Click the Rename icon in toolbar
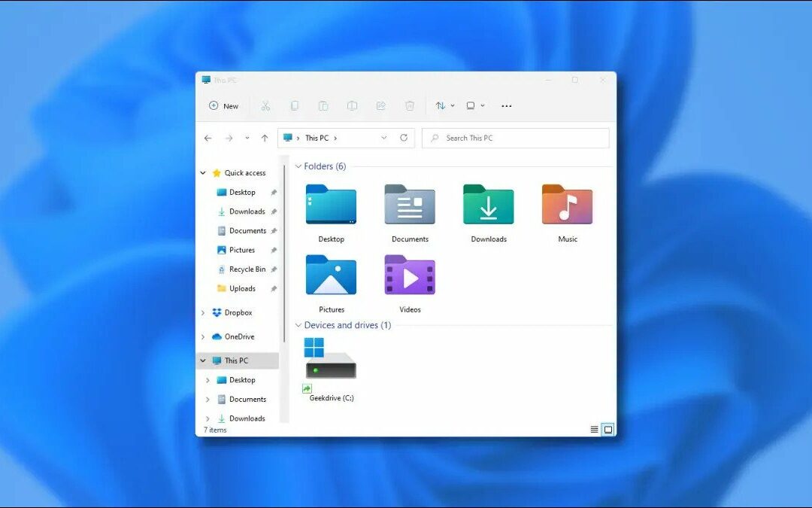The width and height of the screenshot is (812, 508). click(352, 106)
